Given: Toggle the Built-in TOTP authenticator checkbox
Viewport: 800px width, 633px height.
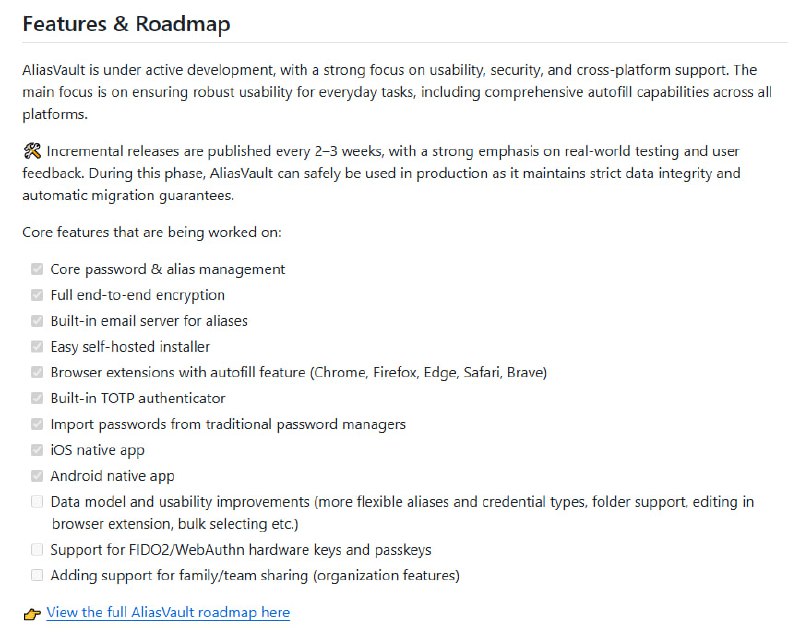Looking at the screenshot, I should pyautogui.click(x=37, y=398).
